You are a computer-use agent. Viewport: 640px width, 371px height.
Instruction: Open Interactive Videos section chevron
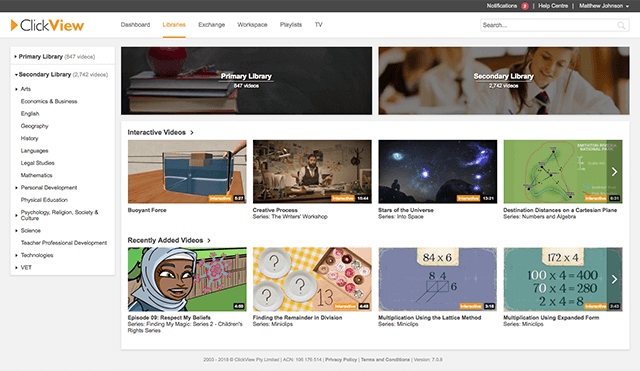(x=192, y=133)
